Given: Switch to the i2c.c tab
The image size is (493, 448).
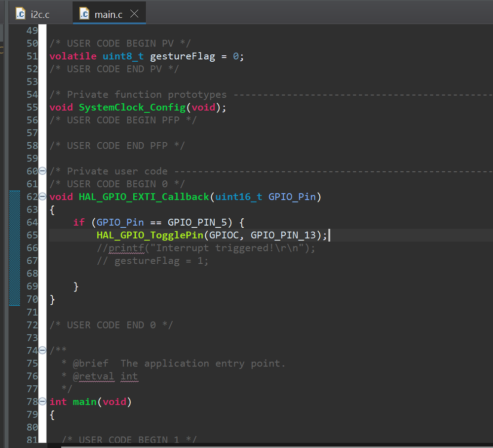Looking at the screenshot, I should point(39,14).
